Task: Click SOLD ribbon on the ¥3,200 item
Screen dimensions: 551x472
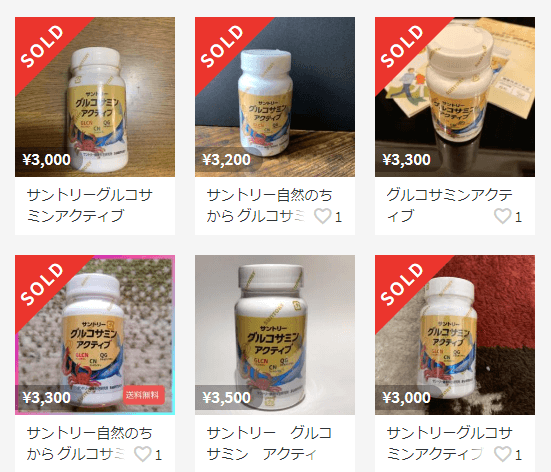Action: coord(222,46)
